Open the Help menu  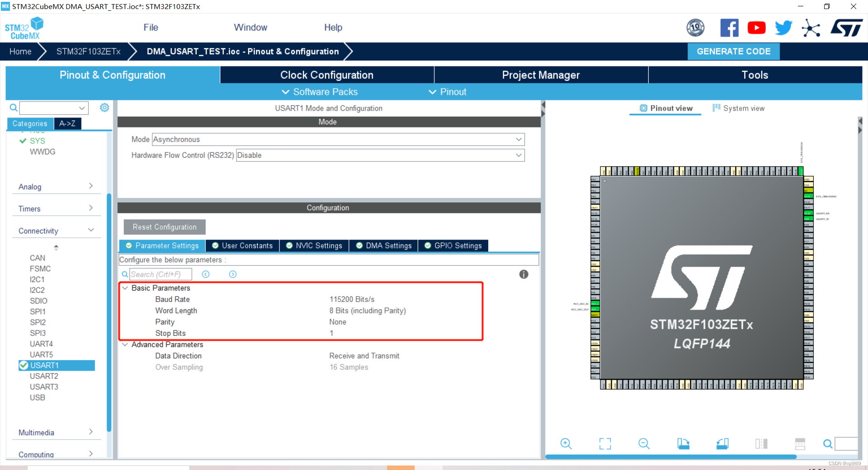click(x=333, y=28)
